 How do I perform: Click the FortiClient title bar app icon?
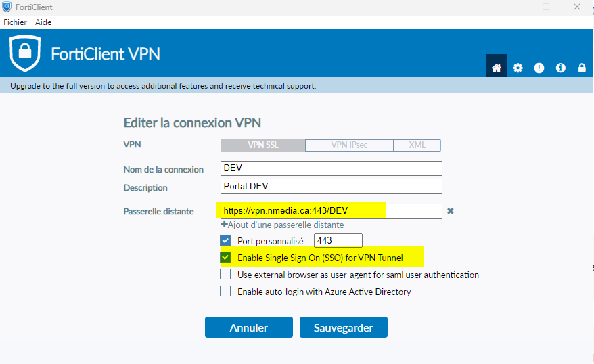[7, 7]
